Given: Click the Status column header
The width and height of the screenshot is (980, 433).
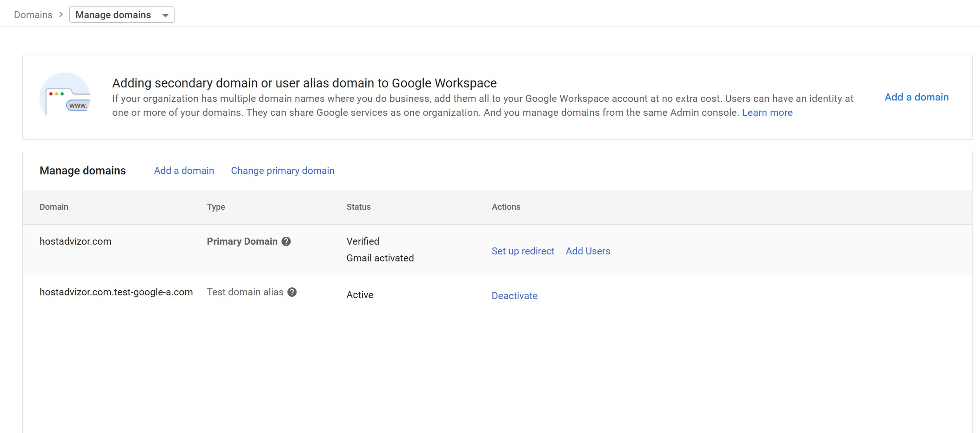Looking at the screenshot, I should (x=358, y=207).
